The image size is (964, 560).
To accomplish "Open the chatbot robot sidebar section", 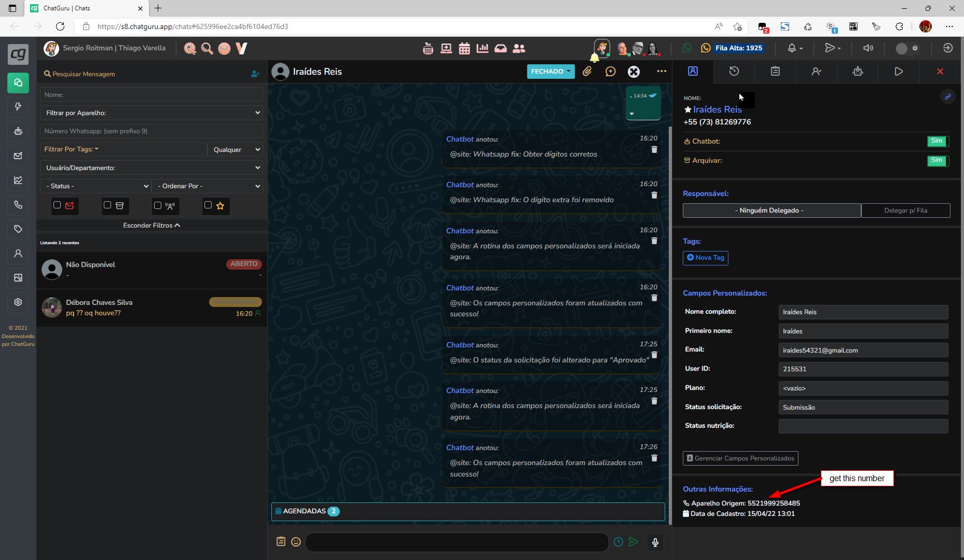I will click(18, 131).
